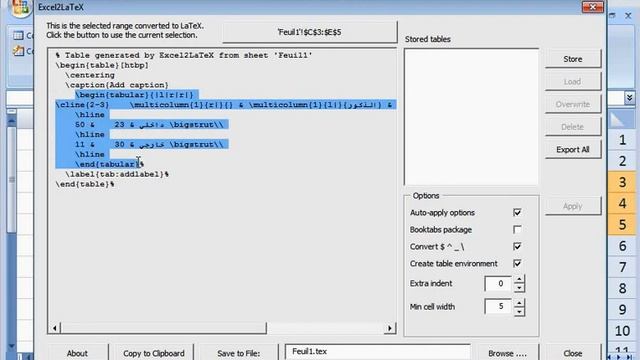Click the Apply button

[573, 206]
